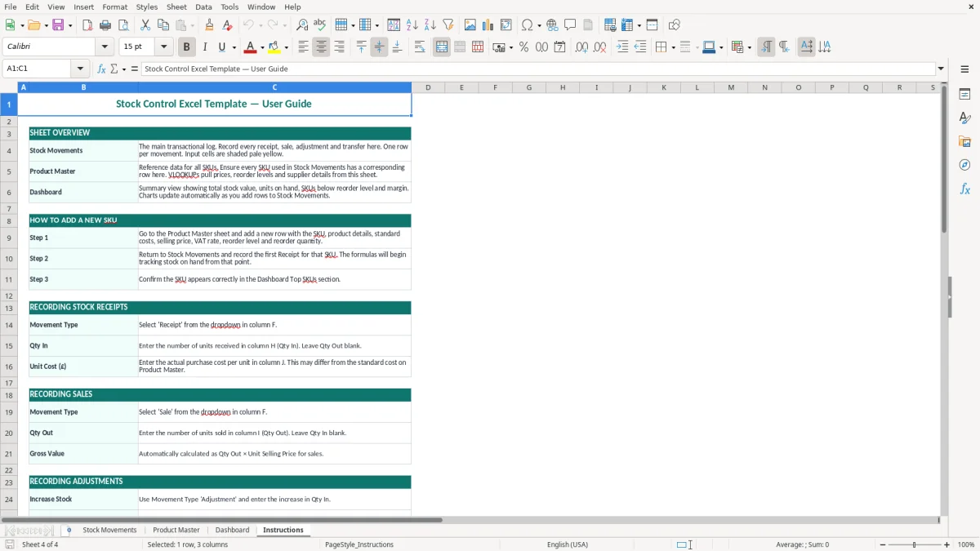Click the zoom slider in status bar

tap(915, 544)
